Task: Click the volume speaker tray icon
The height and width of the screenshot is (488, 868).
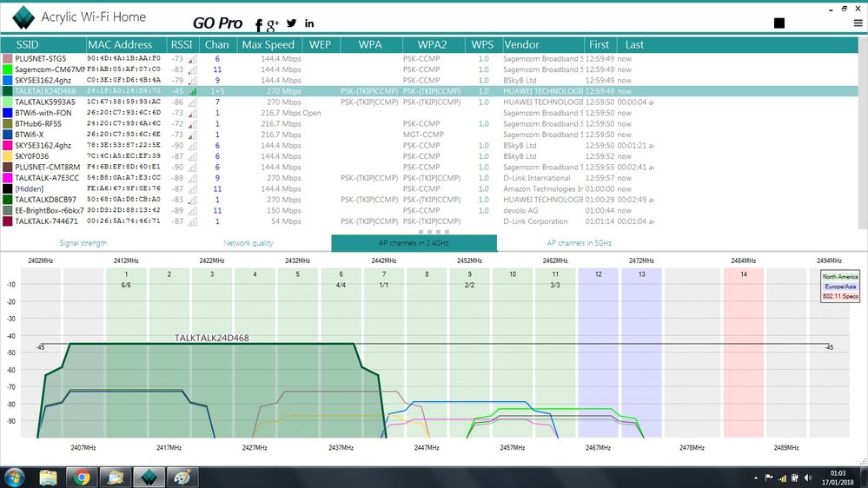Action: point(808,478)
